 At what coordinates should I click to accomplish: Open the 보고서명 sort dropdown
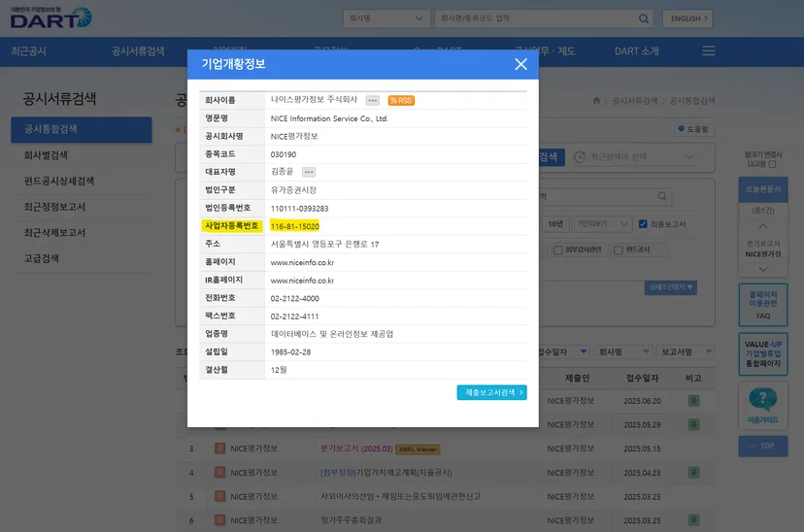687,351
